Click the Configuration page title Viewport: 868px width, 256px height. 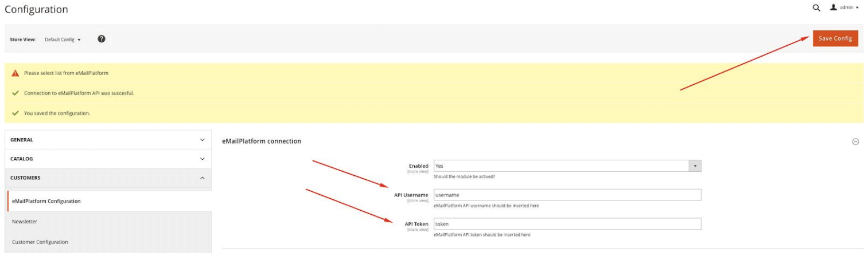tap(36, 10)
